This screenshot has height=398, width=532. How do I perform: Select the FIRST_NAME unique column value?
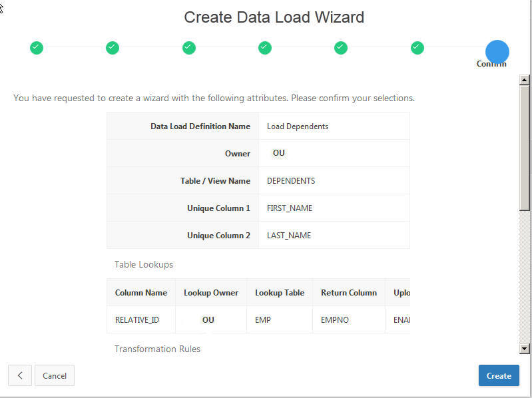pyautogui.click(x=290, y=208)
